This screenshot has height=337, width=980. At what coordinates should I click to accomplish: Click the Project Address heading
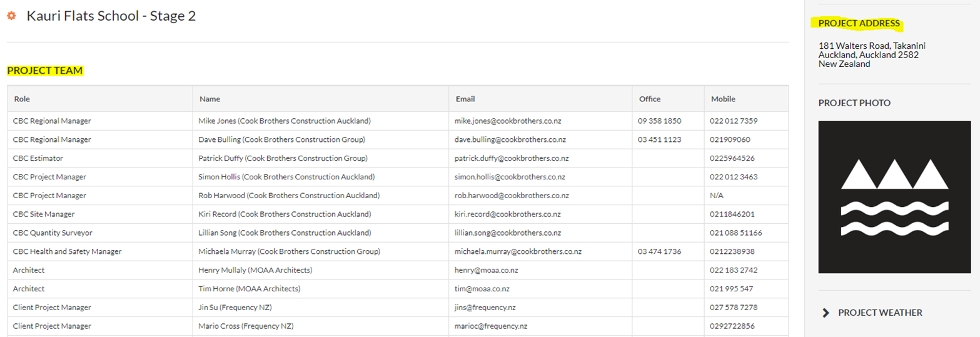click(859, 24)
